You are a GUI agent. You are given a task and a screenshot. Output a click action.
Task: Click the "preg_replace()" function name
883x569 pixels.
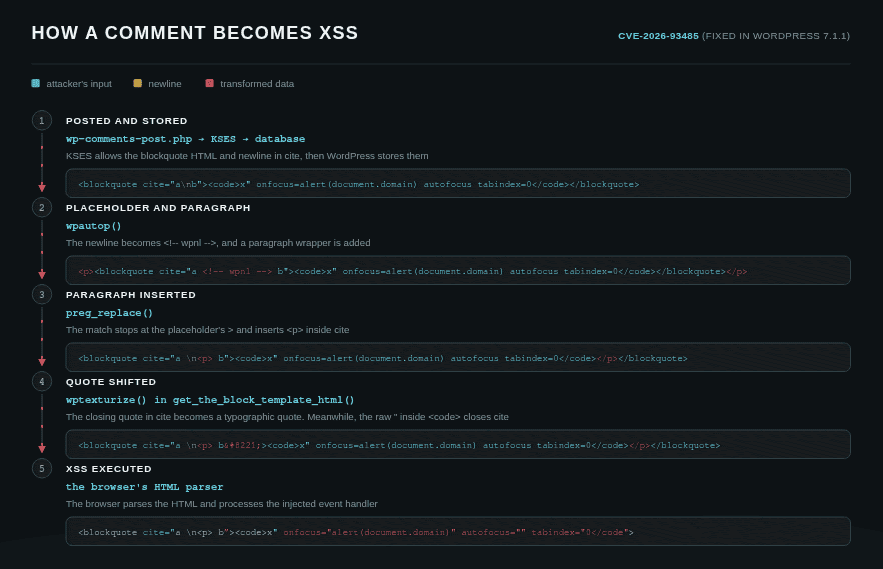point(109,313)
